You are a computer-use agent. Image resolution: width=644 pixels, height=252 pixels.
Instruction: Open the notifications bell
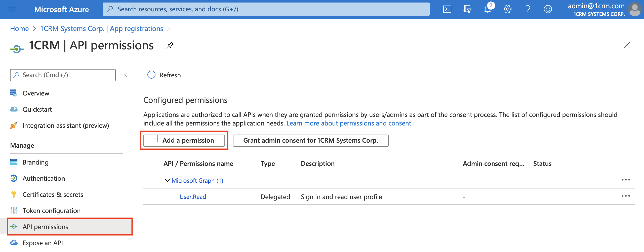tap(488, 9)
